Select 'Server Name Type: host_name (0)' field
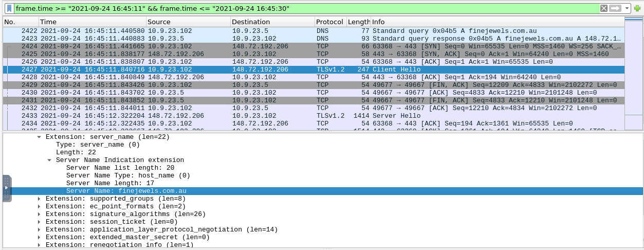 click(128, 175)
